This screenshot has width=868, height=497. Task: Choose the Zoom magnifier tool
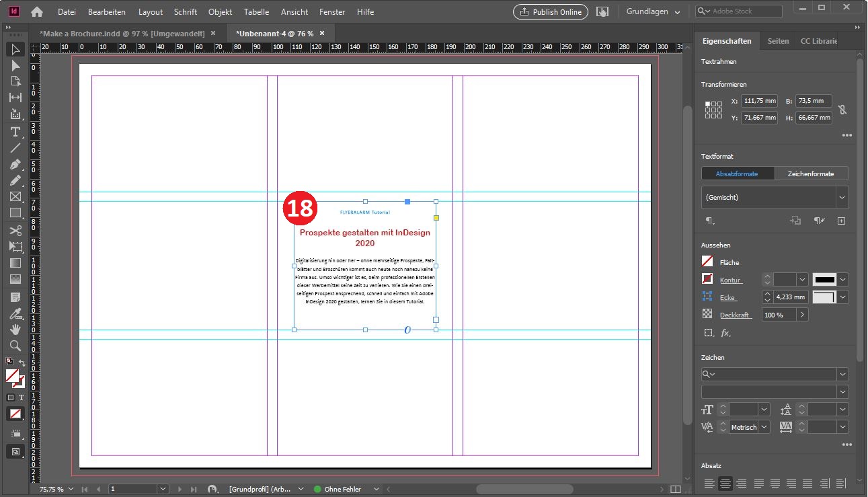(15, 346)
